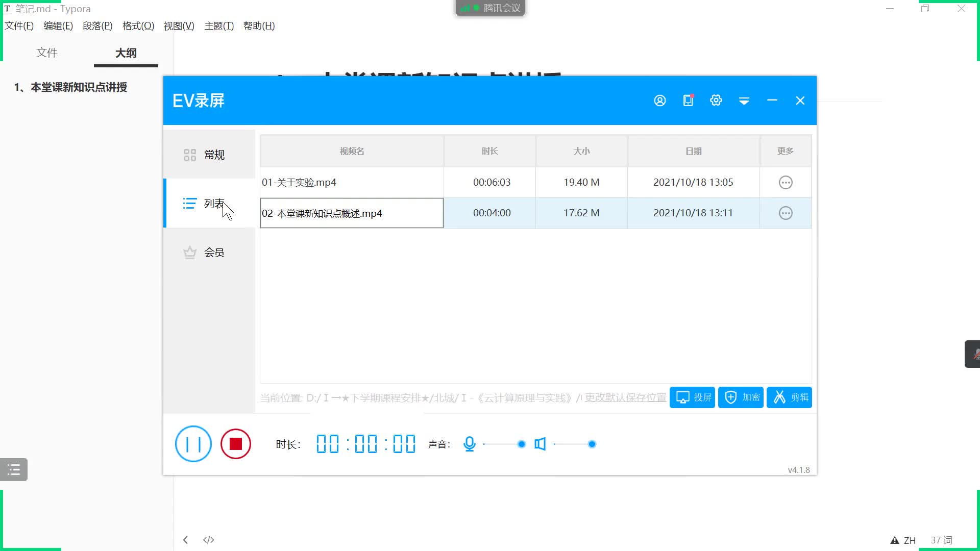Switch to the 常规 tab in EV录屏
Image resolution: width=980 pixels, height=551 pixels.
pos(209,155)
